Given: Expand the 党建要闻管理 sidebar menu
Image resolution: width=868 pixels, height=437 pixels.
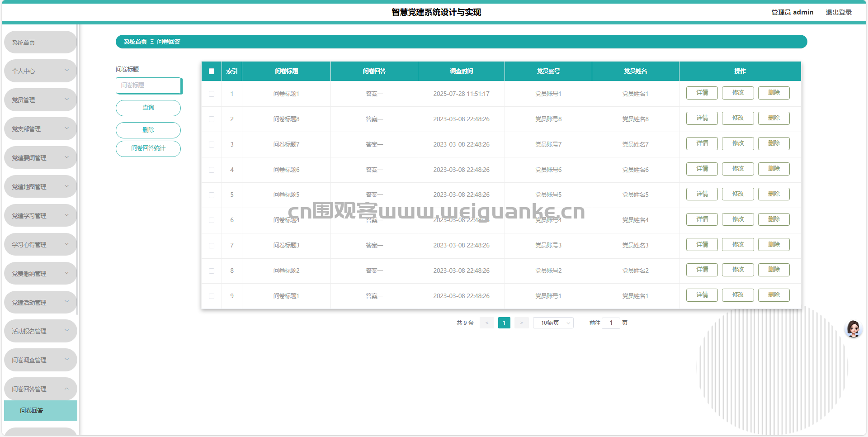Looking at the screenshot, I should (41, 158).
